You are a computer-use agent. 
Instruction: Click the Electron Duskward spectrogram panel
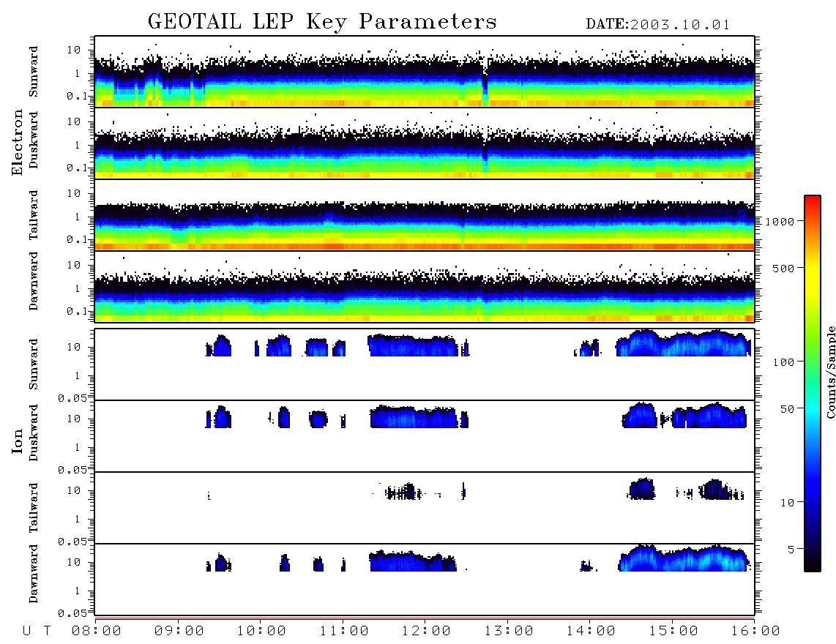(425, 143)
